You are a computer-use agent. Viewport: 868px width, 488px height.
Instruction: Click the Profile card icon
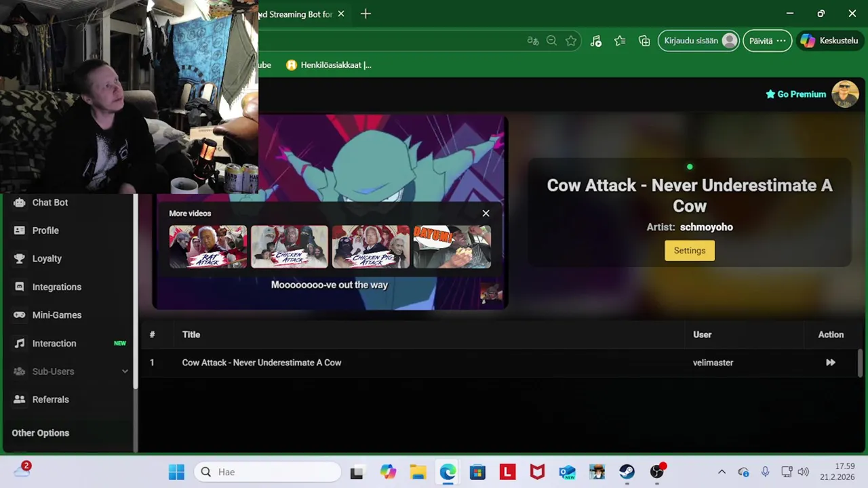[19, 230]
